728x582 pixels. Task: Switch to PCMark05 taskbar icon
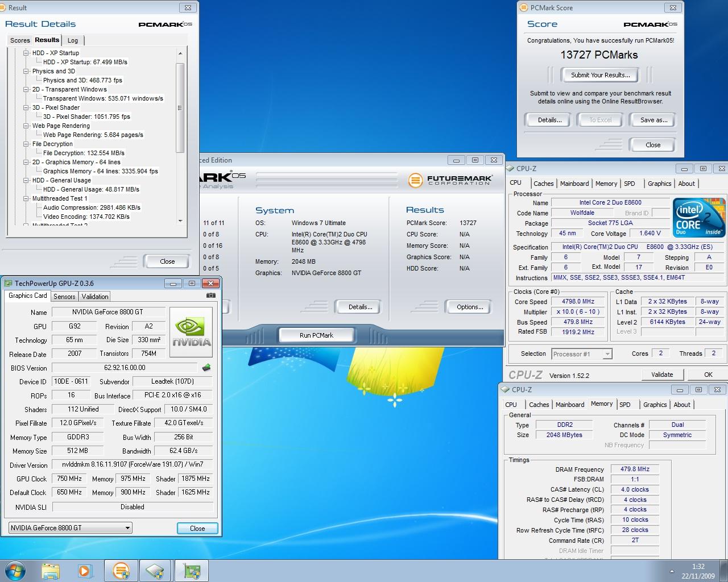point(121,571)
